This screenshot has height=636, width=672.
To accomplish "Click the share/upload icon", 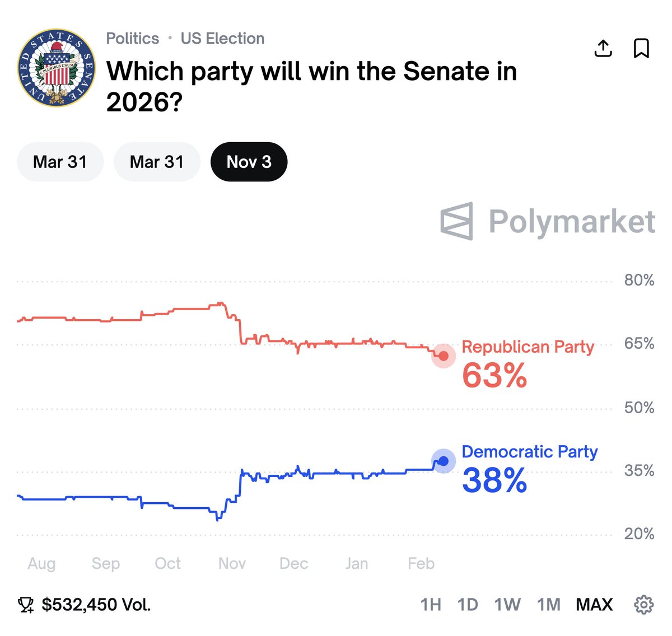I will (603, 49).
